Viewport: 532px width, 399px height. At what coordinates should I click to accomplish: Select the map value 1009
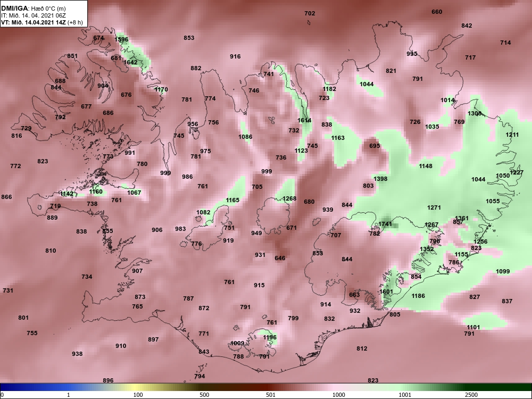[x=237, y=343]
